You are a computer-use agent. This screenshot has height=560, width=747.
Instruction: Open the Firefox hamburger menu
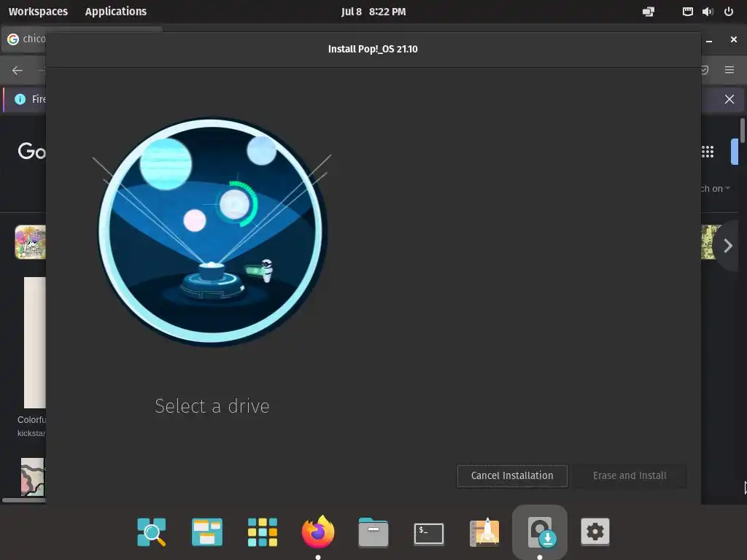(729, 70)
